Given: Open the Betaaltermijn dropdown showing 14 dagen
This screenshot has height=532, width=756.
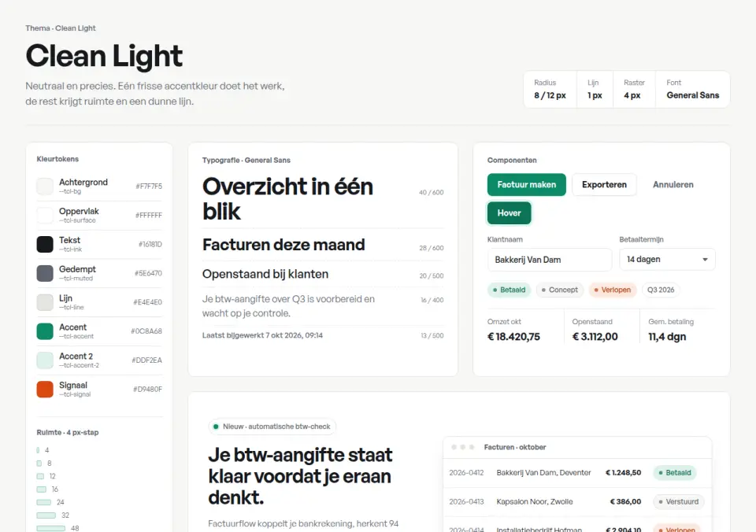Looking at the screenshot, I should [x=667, y=259].
